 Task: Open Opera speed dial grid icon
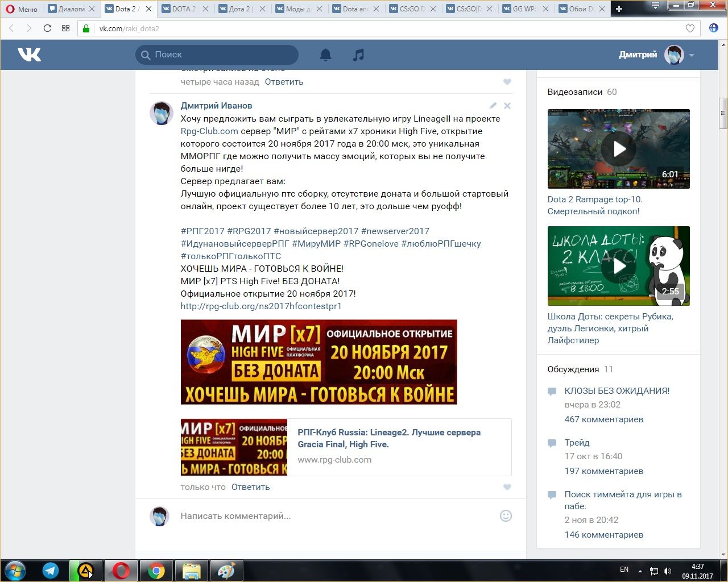[65, 28]
